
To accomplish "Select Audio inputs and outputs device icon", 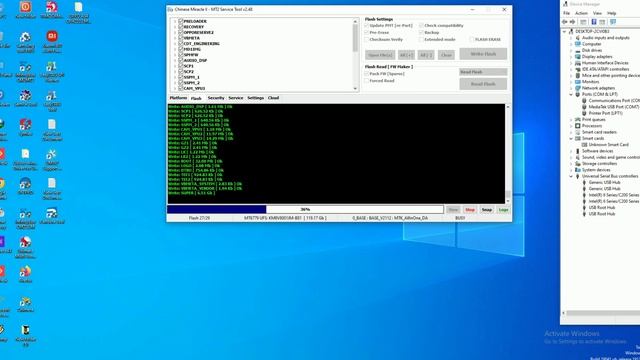I will (578, 38).
